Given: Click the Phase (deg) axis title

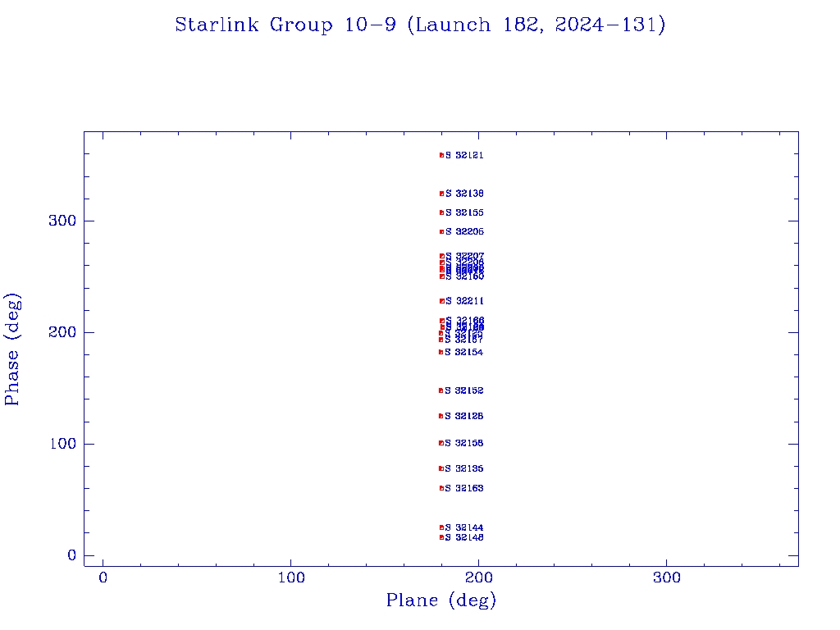Looking at the screenshot, I should 11,349.
